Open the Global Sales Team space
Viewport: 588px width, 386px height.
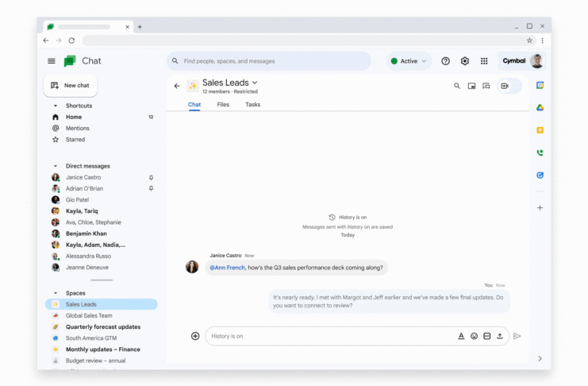pos(102,315)
